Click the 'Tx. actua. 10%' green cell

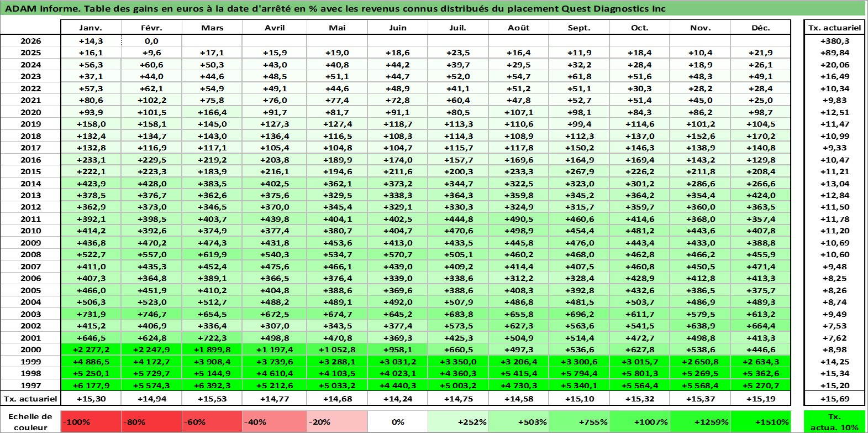click(x=834, y=422)
